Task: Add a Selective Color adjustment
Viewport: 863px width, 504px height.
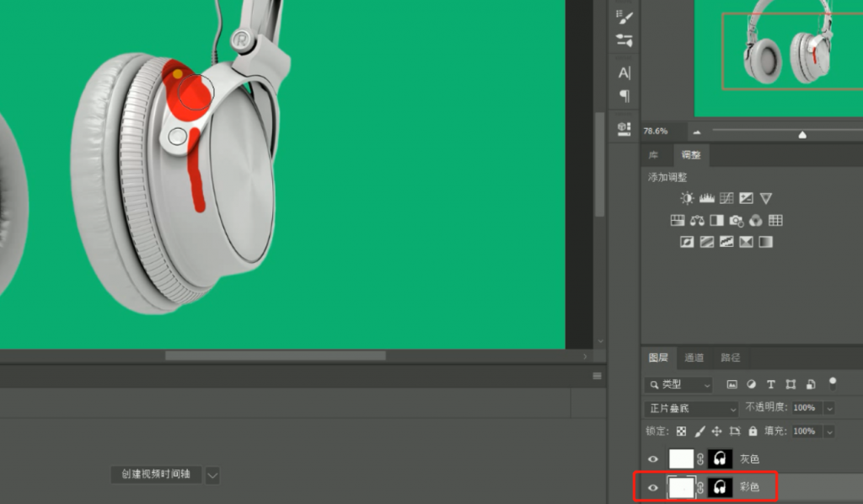Action: [x=747, y=242]
